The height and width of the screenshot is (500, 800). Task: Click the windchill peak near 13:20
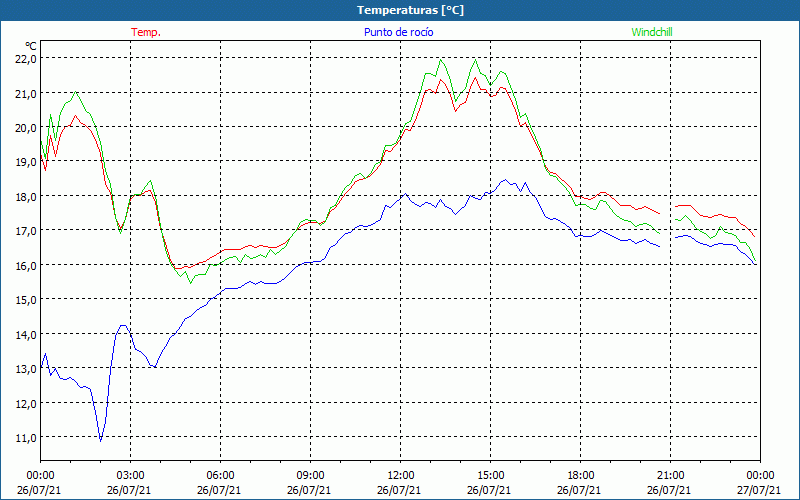coord(441,60)
